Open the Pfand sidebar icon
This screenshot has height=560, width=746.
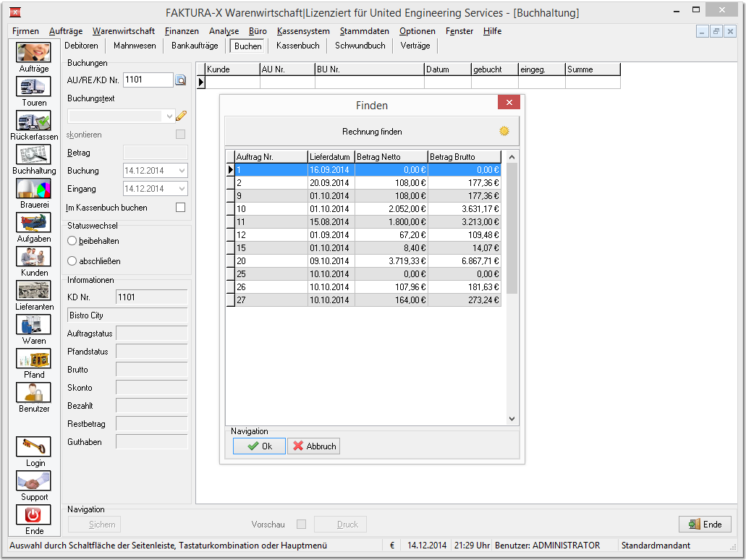(x=34, y=358)
